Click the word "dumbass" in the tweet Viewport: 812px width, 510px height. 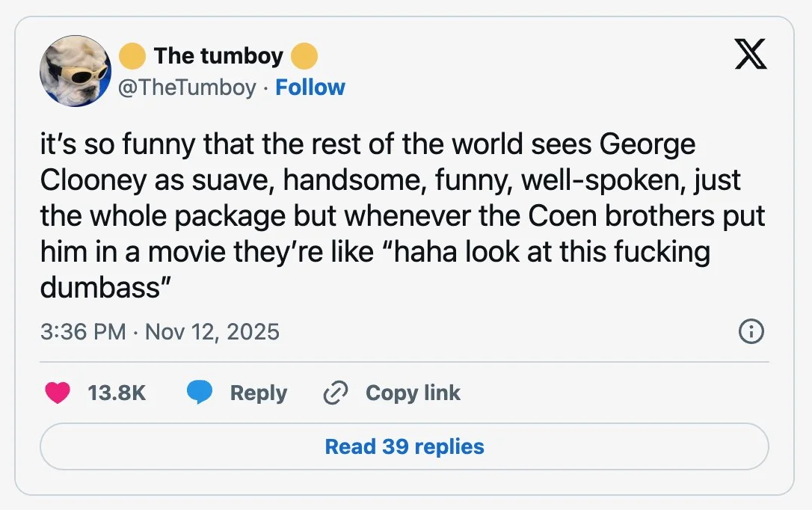point(101,288)
